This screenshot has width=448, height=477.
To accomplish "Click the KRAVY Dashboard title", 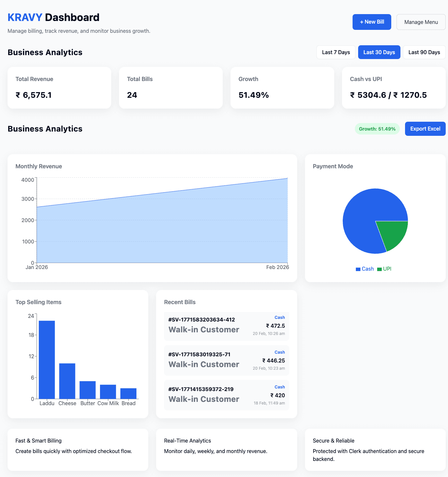I will point(53,17).
